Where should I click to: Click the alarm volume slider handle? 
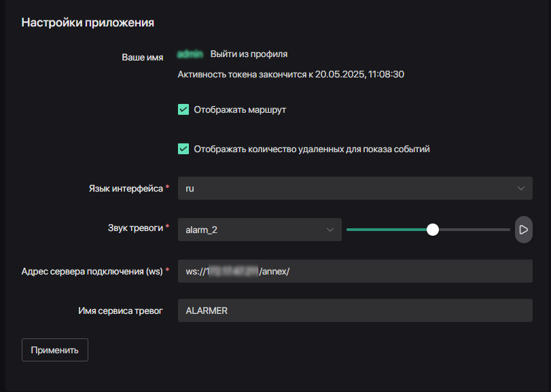[433, 230]
